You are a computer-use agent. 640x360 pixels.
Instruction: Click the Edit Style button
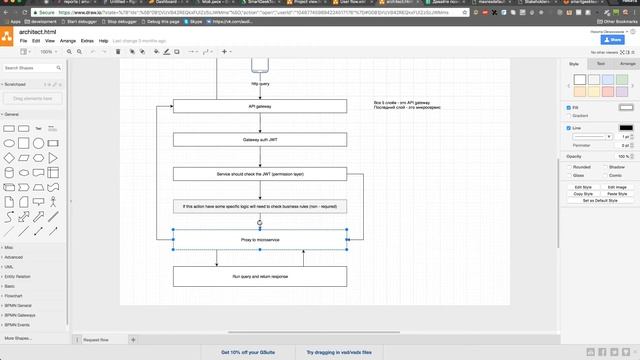(583, 187)
